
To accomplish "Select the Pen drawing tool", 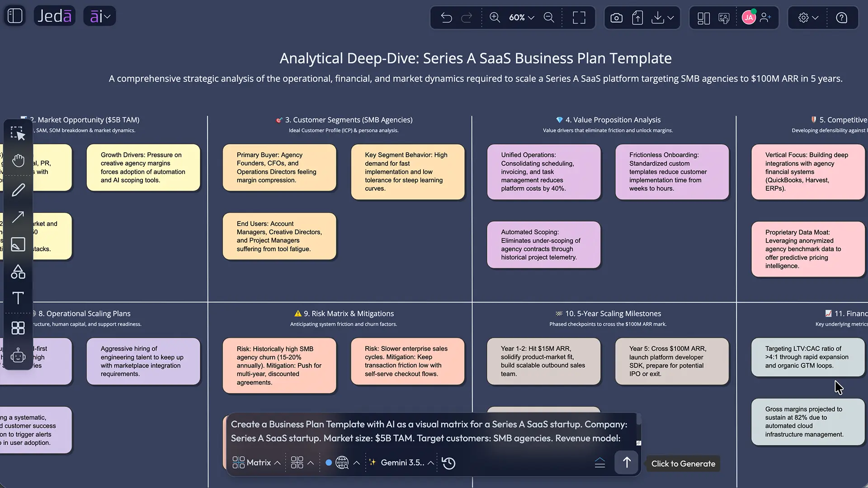I will (x=18, y=190).
